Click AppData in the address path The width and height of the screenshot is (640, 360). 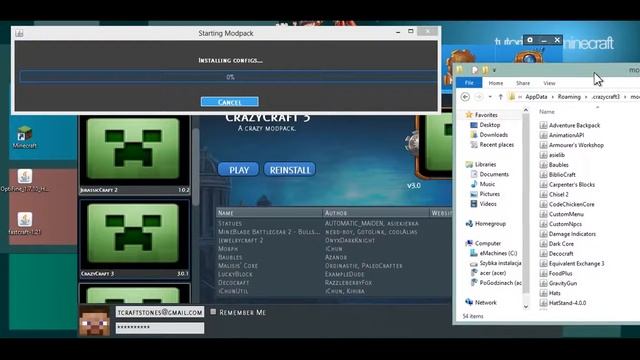click(x=536, y=97)
